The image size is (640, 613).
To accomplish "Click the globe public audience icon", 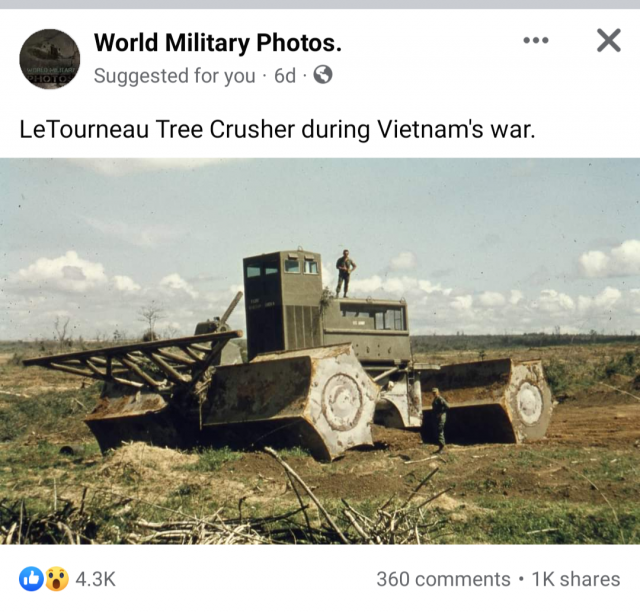I will pos(323,75).
